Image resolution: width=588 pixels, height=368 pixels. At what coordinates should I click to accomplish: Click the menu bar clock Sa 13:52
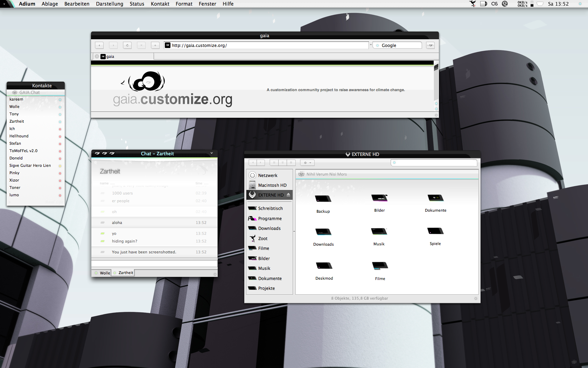[558, 4]
